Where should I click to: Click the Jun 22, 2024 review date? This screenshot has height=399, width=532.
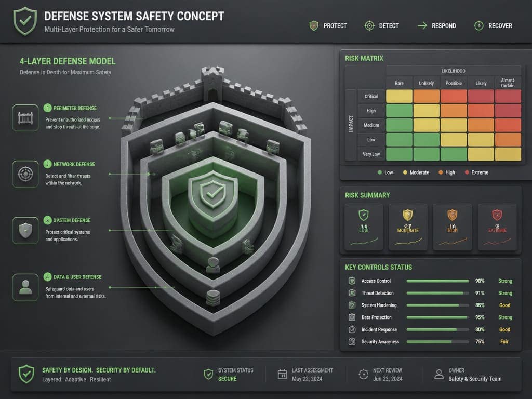pos(388,379)
